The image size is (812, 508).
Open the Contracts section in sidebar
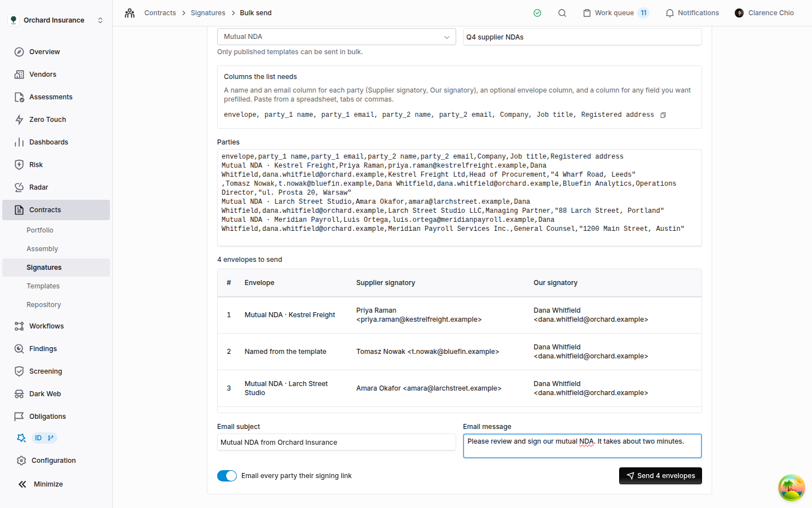(56, 210)
